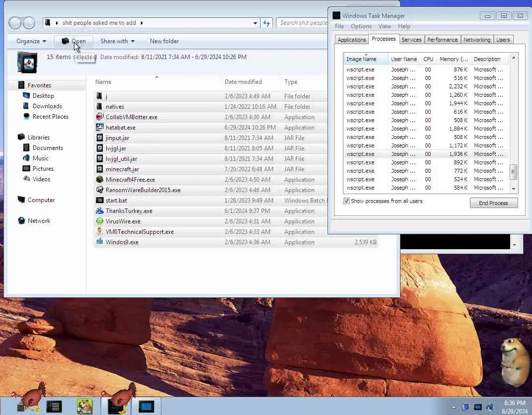This screenshot has width=532, height=415.
Task: Click process list scroll up arrow
Action: click(514, 58)
